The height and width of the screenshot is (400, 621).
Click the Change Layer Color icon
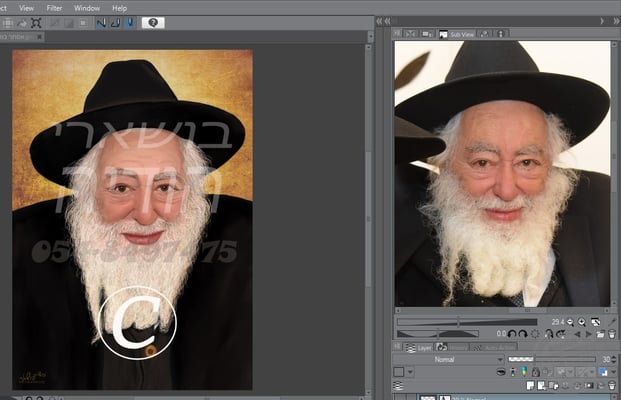coord(603,372)
